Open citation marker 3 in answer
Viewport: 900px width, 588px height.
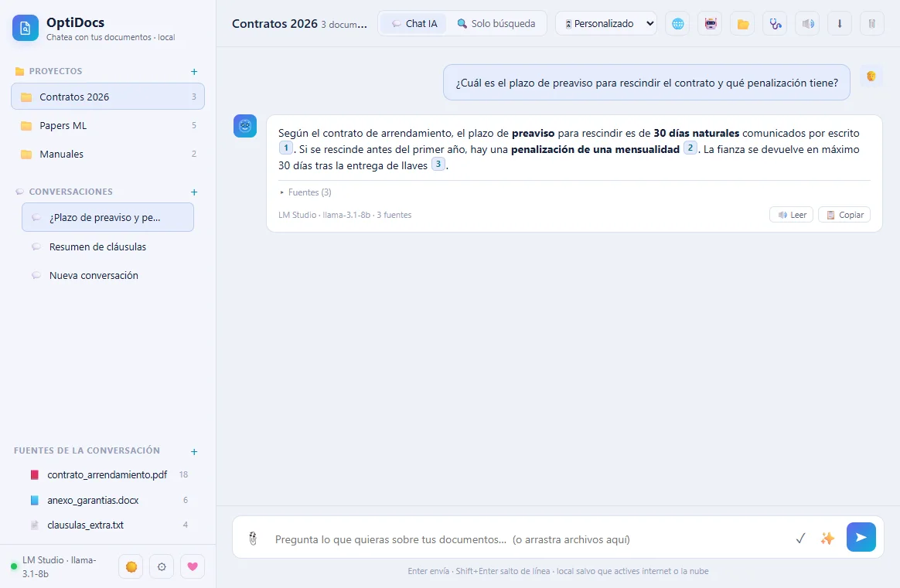pos(438,164)
